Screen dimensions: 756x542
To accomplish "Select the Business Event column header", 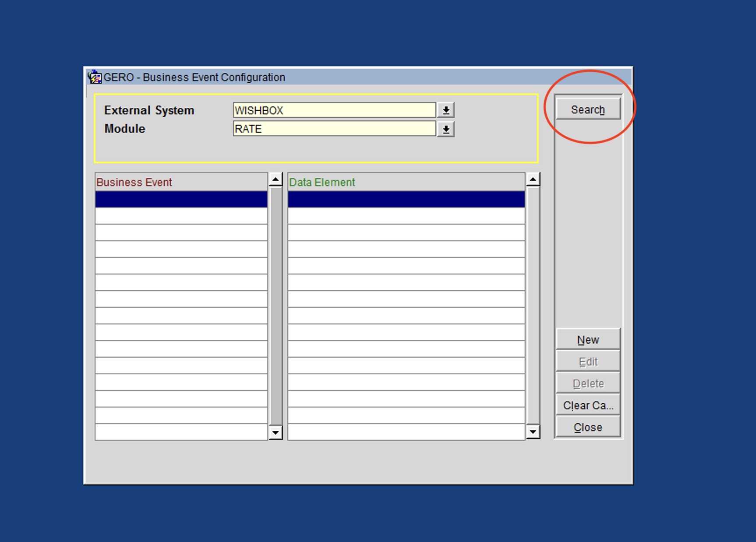I will (180, 182).
